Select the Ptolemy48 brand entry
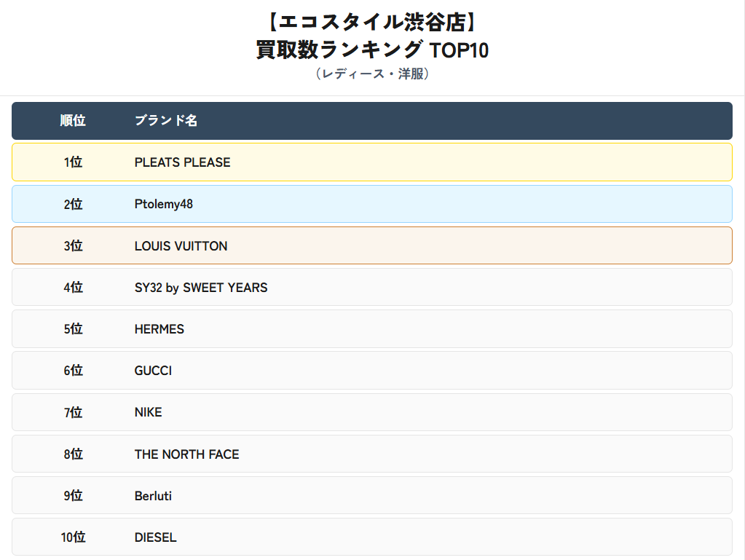The width and height of the screenshot is (745, 560). point(164,204)
